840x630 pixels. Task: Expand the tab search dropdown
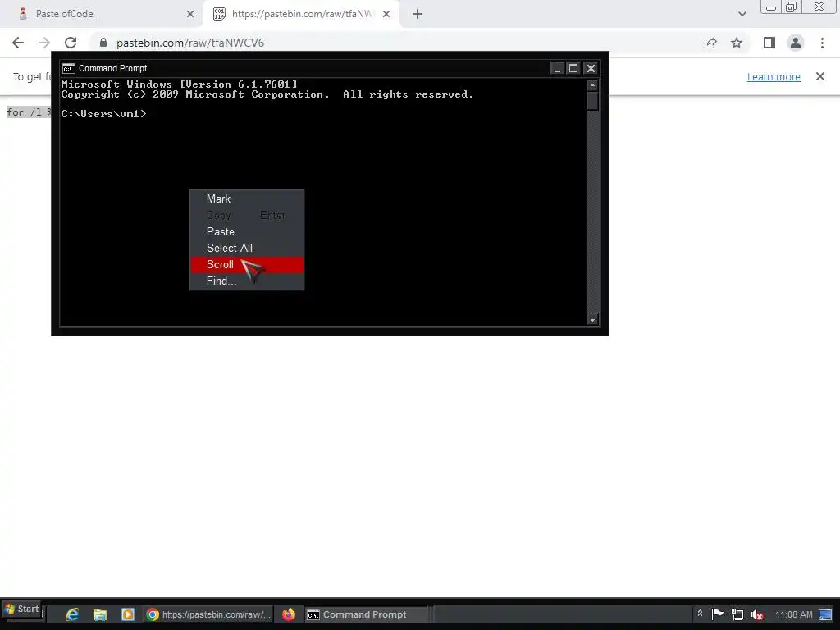point(742,14)
